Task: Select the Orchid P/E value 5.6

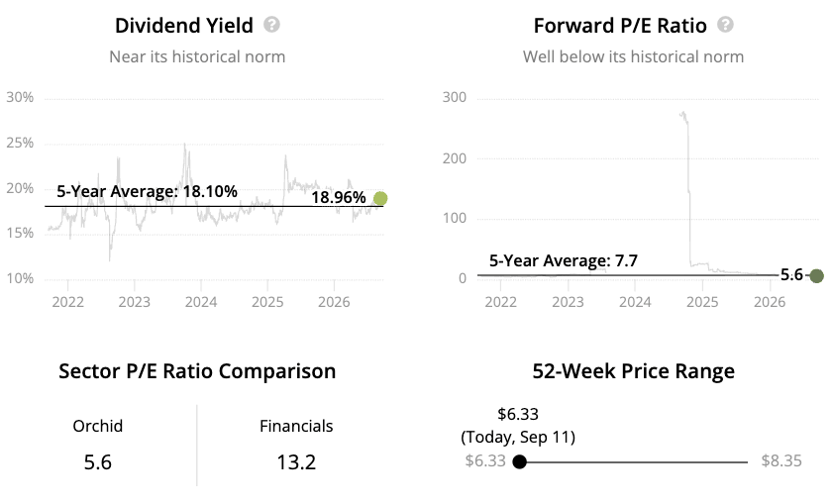Action: [98, 462]
